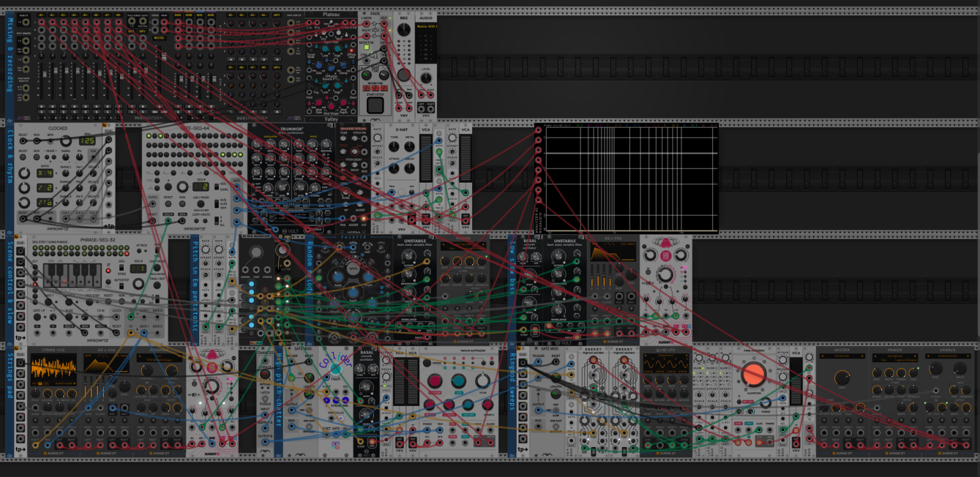Open the ENSEMBLE preset selector display
This screenshot has height=477, width=980.
pos(159,358)
